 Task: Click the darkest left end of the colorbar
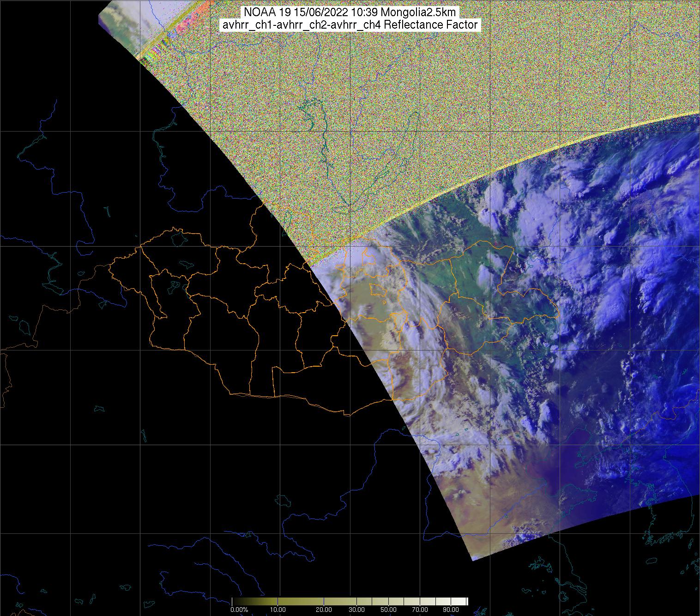234,601
